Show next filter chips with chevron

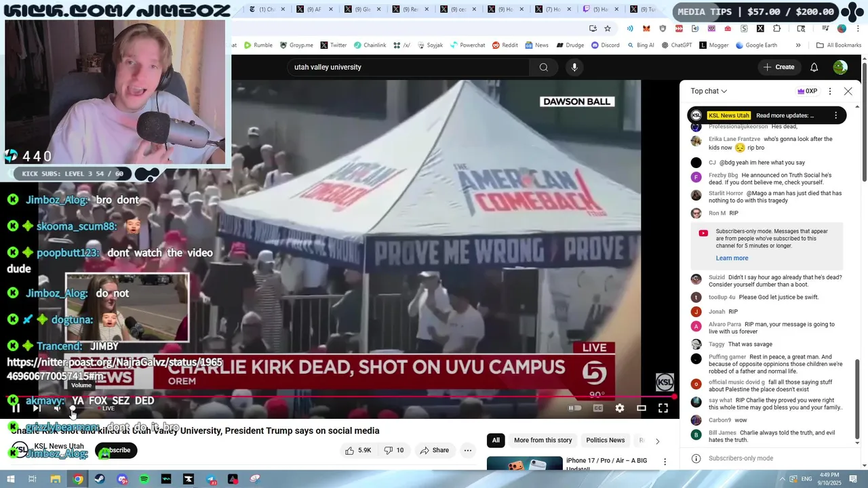click(x=657, y=441)
